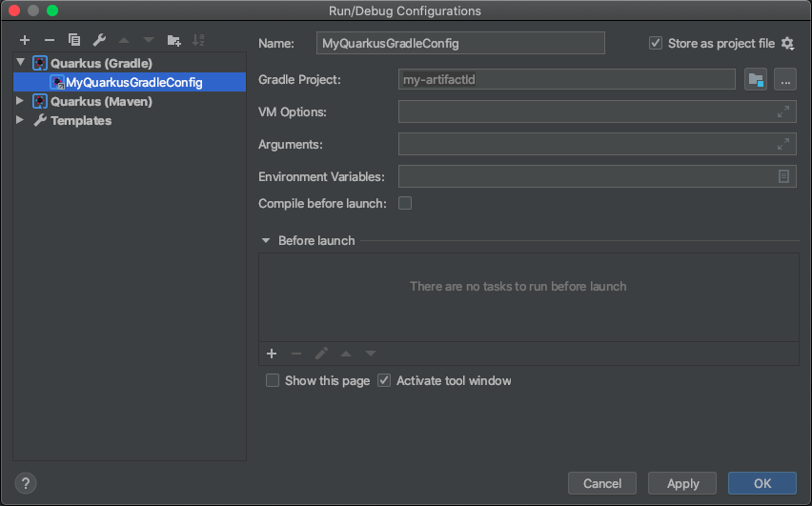
Task: Edit the Before launch task with the pencil icon
Action: coord(321,354)
